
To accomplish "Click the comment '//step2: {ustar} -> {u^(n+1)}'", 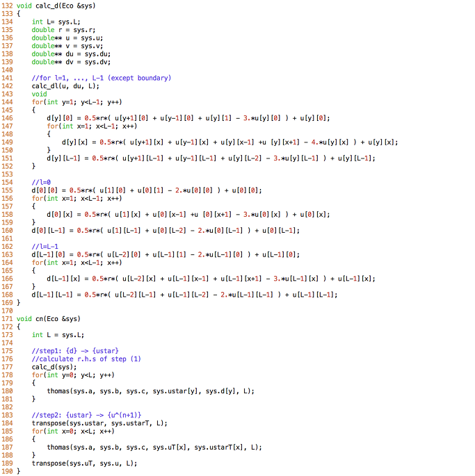I will 86,416.
